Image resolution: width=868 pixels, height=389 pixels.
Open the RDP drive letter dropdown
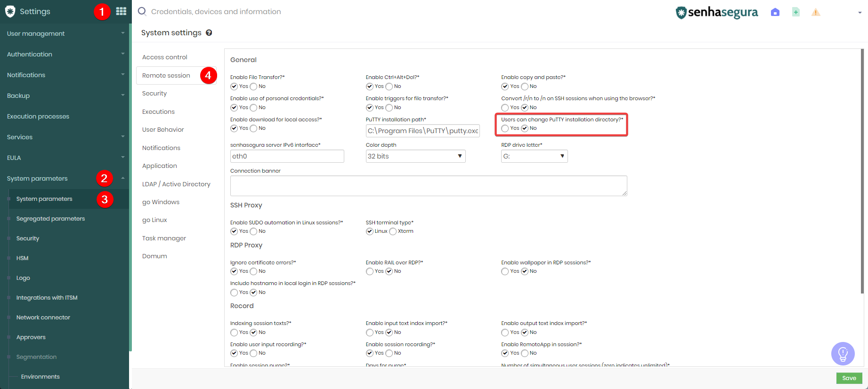pos(534,156)
